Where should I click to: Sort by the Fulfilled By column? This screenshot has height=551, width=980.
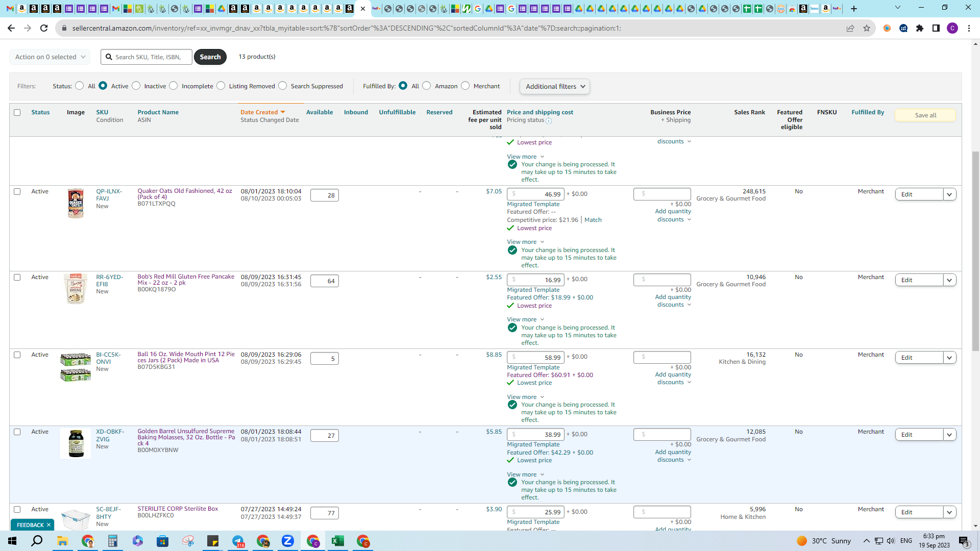tap(868, 112)
